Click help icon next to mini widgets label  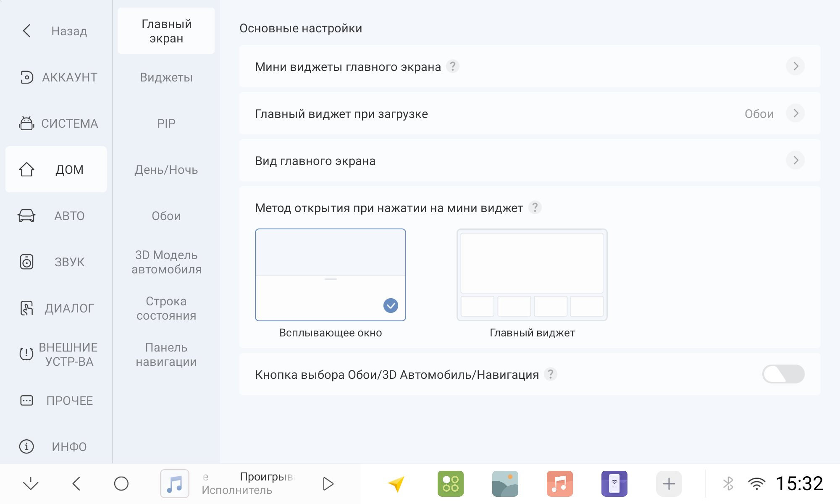452,66
